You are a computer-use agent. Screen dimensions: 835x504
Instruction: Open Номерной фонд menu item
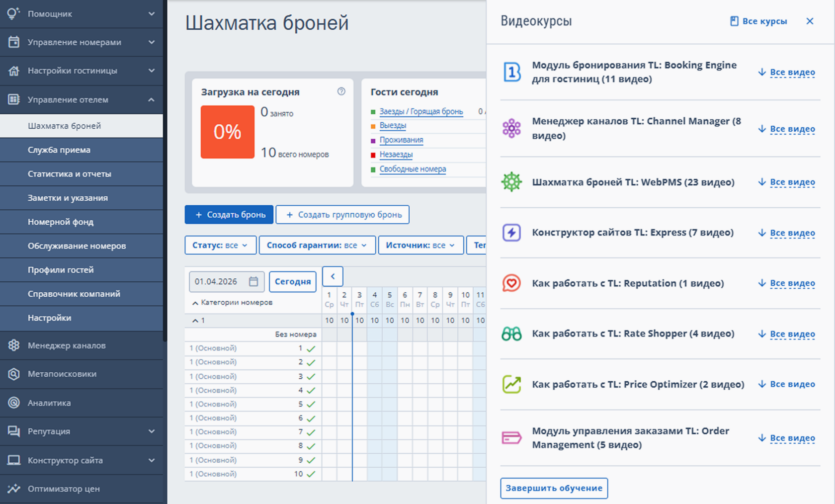82,222
